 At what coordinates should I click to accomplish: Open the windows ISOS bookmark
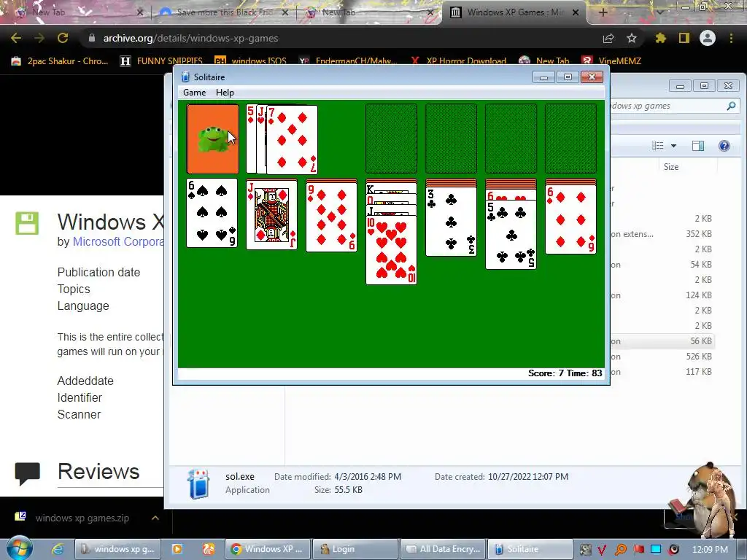coord(251,61)
